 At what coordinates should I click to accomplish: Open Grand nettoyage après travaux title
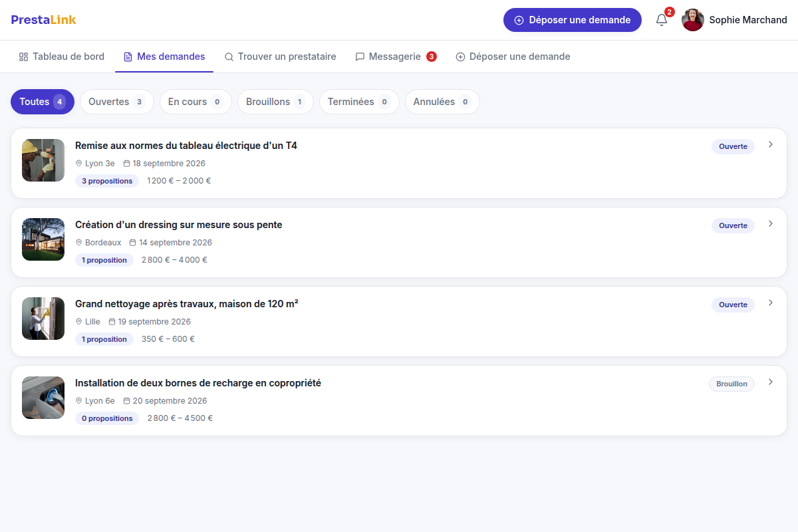pyautogui.click(x=187, y=304)
